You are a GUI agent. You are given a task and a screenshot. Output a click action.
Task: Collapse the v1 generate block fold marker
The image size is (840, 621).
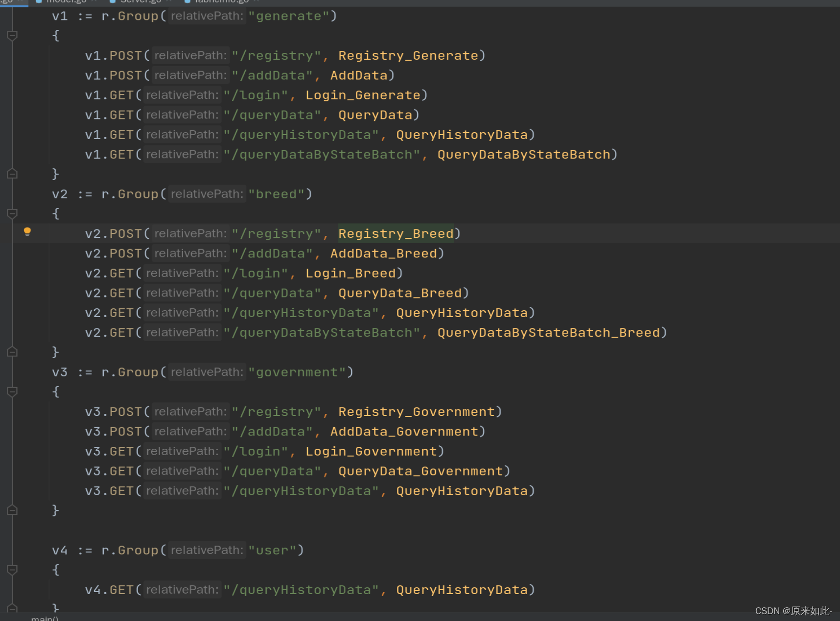pos(12,35)
